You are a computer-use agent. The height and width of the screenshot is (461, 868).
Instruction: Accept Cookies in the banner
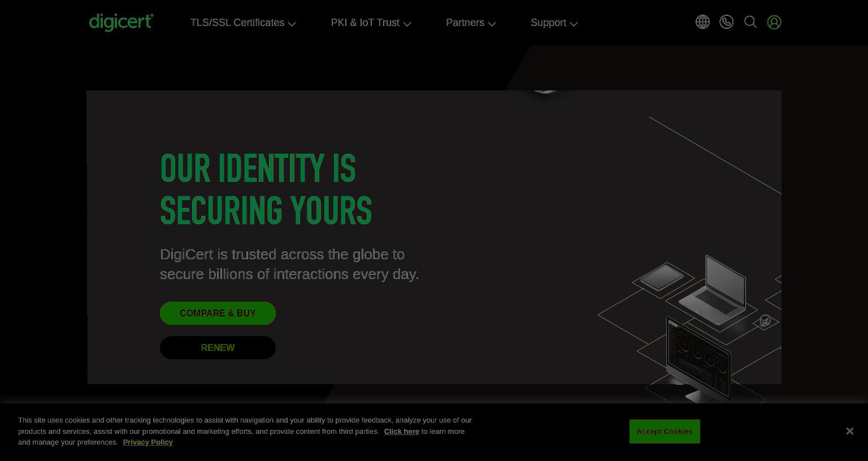point(665,431)
